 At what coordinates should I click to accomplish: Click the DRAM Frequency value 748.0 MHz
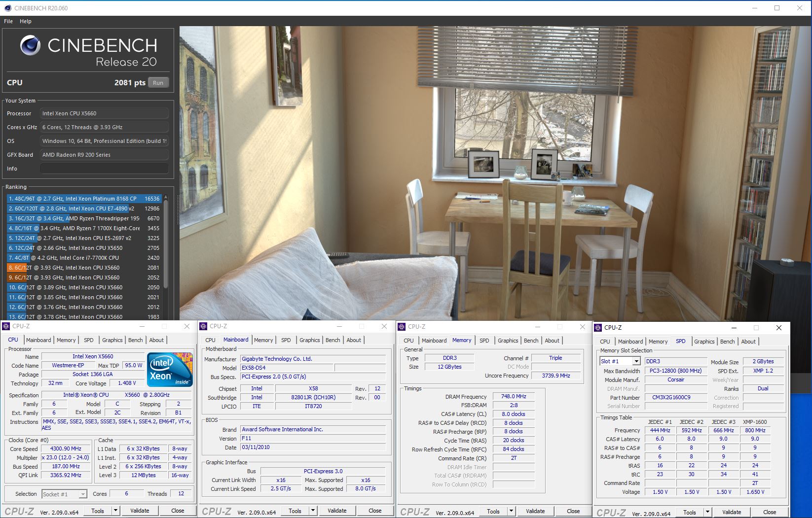coord(514,396)
